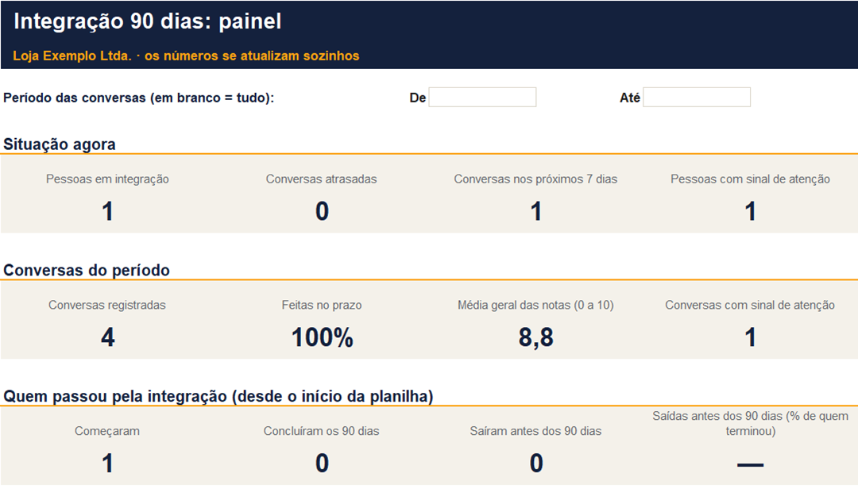858x504 pixels.
Task: Click the 'Saídas antes dos 90 dias (% de quem terminou)' label
Action: tap(750, 424)
